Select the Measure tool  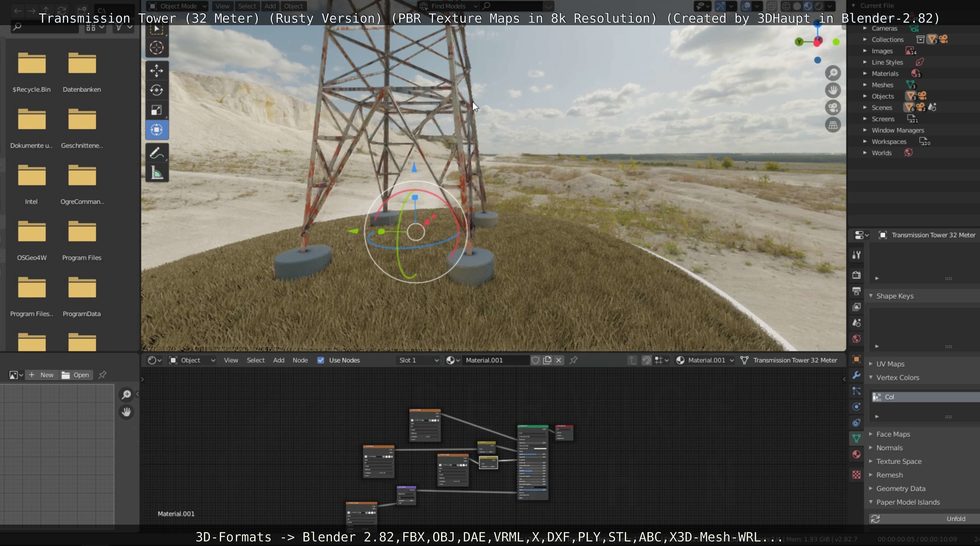[156, 173]
